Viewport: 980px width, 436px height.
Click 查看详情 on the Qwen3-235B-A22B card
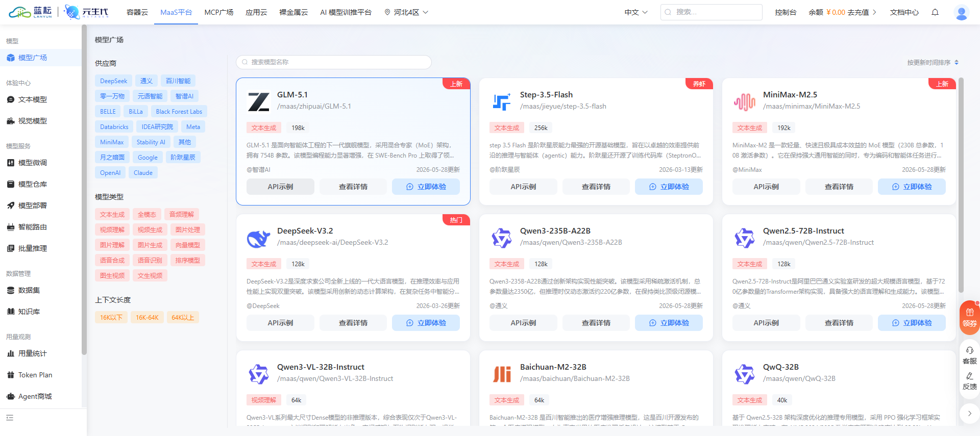click(x=596, y=323)
